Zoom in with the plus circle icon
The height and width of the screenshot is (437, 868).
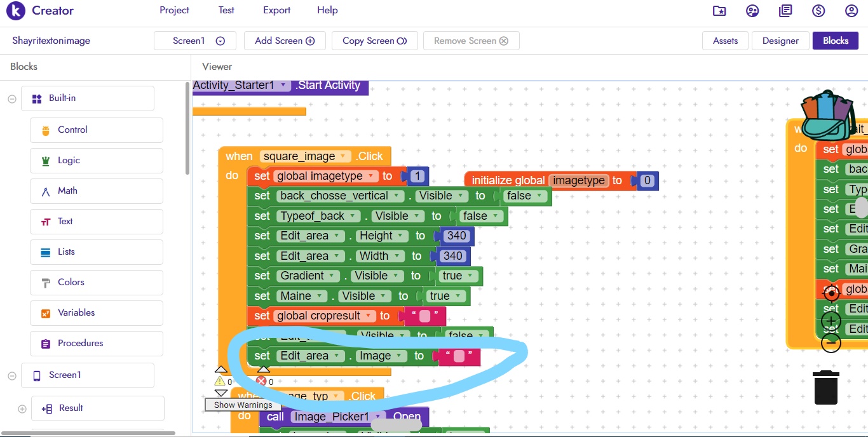(x=831, y=321)
